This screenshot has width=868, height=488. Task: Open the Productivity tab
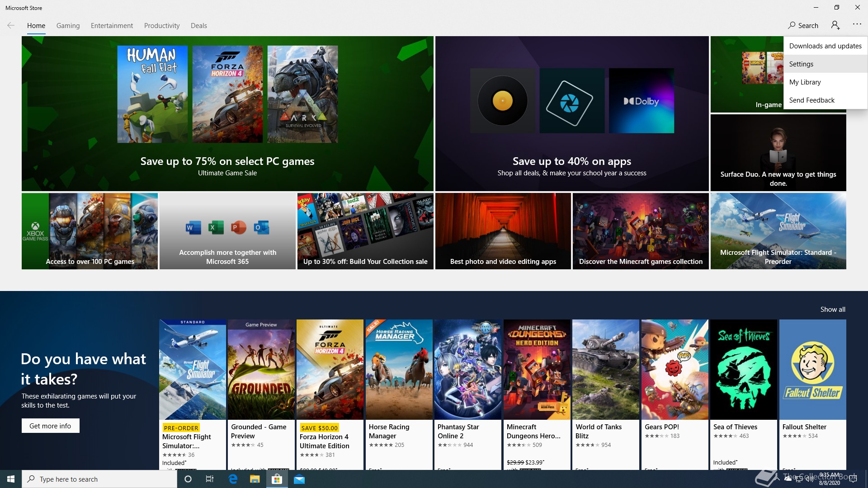click(162, 26)
